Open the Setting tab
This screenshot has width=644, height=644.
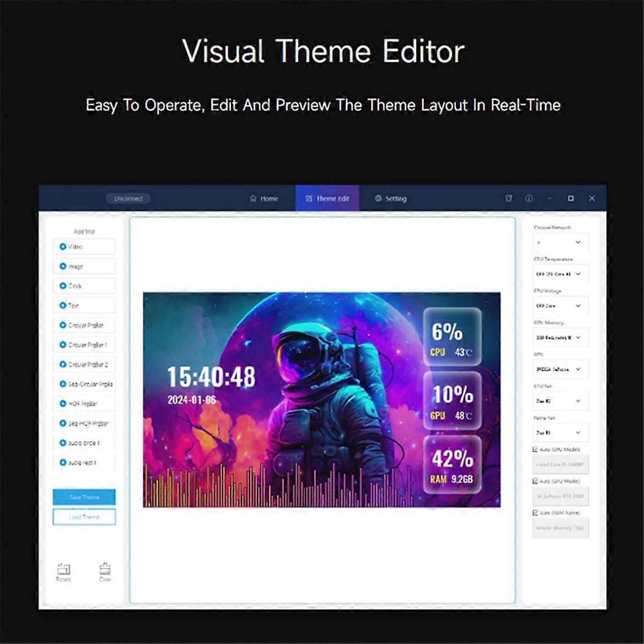coord(391,199)
